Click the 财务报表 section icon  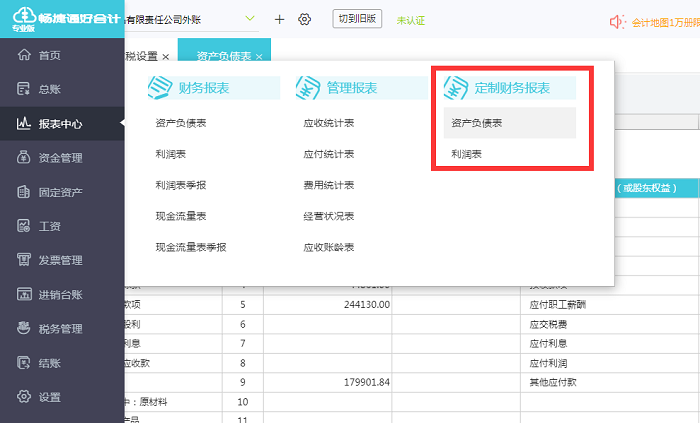pyautogui.click(x=160, y=87)
